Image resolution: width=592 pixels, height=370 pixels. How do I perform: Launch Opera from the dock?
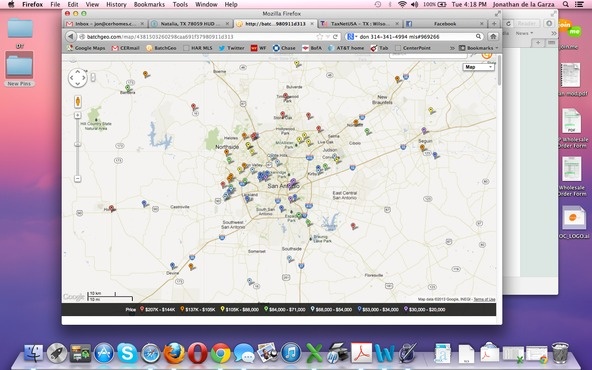coord(197,353)
